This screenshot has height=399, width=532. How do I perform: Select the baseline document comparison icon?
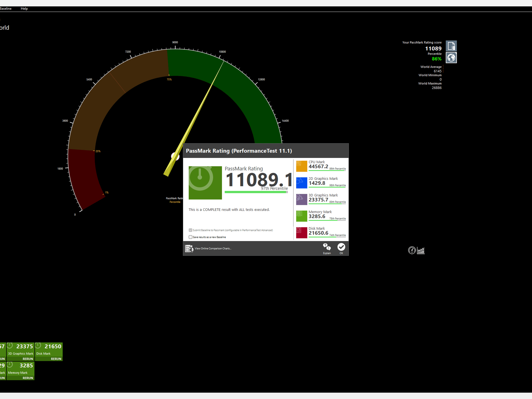pyautogui.click(x=451, y=46)
